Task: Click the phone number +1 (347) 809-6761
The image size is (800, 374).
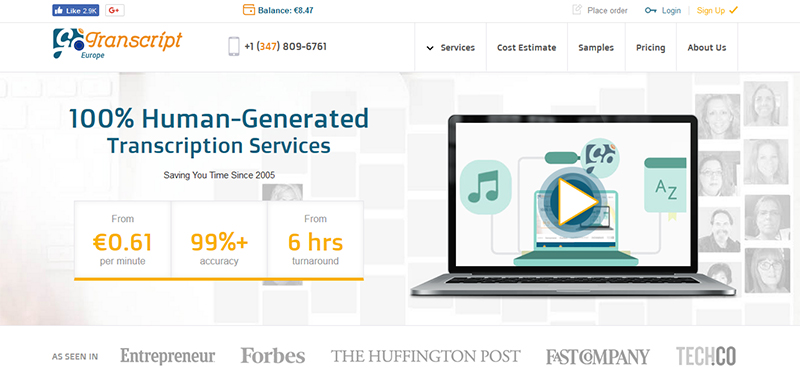Action: click(x=285, y=46)
